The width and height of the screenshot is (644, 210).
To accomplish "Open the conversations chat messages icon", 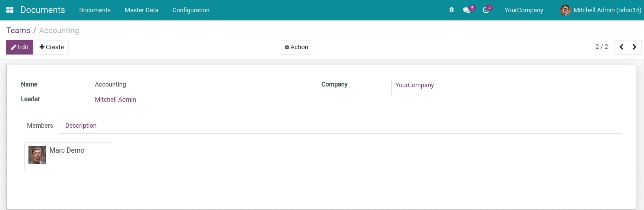I will (x=467, y=10).
